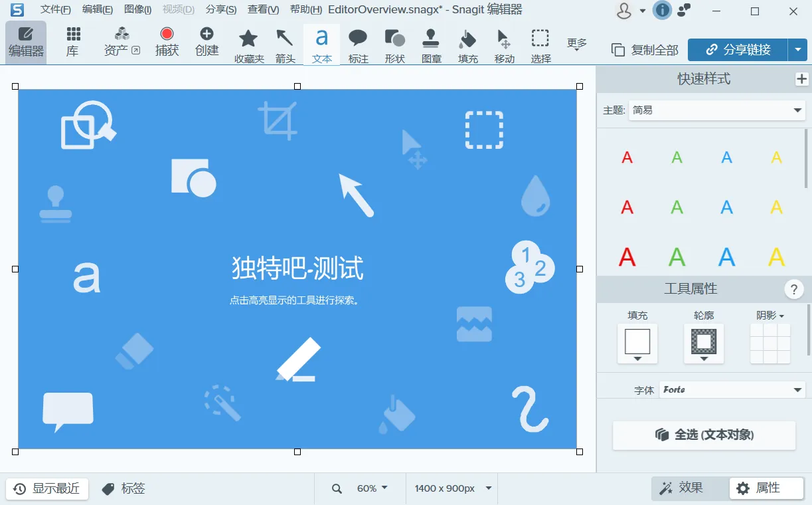Select the Fill (填充) tool
The image size is (812, 505).
point(467,45)
